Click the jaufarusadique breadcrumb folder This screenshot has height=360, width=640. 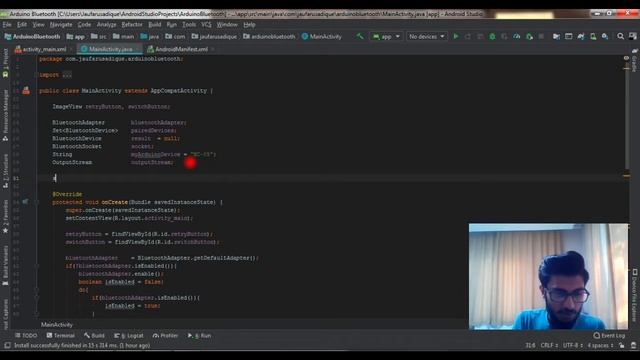(x=214, y=37)
